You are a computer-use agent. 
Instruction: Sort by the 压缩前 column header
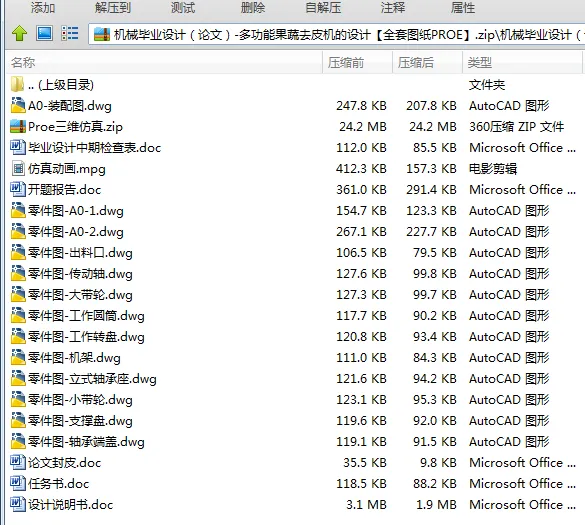(x=357, y=62)
